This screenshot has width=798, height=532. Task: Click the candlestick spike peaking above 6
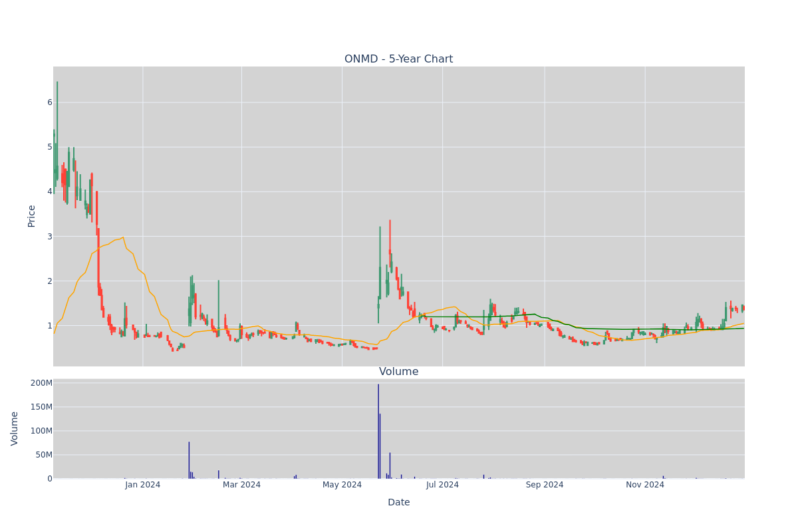click(x=57, y=130)
